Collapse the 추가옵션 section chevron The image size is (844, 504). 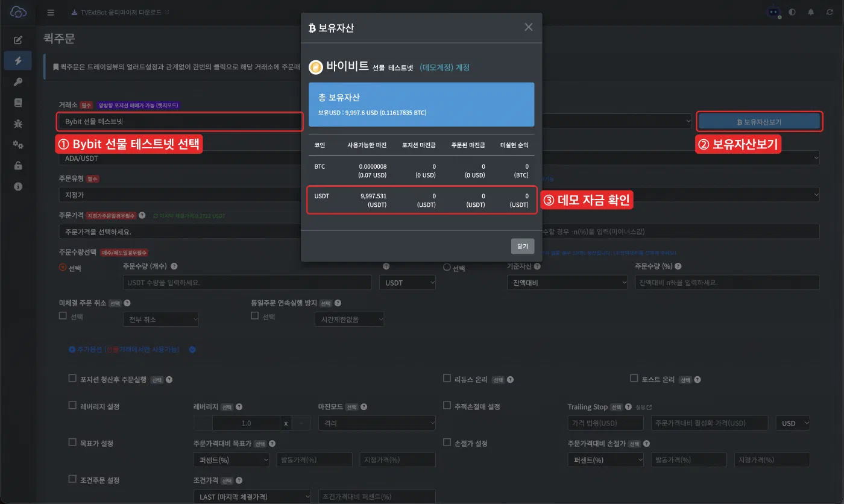[192, 349]
